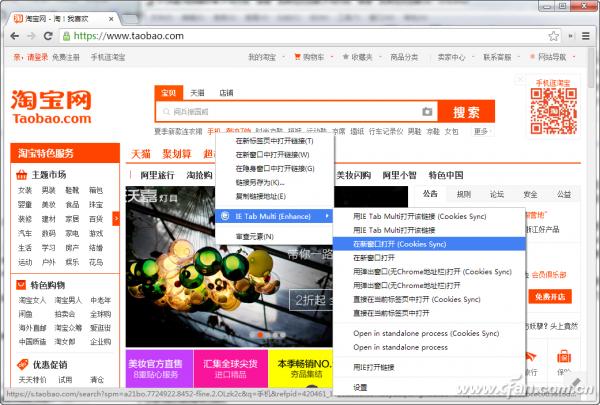Switch to the 安全 tab
Screen dimensions: 600x405
coord(530,194)
